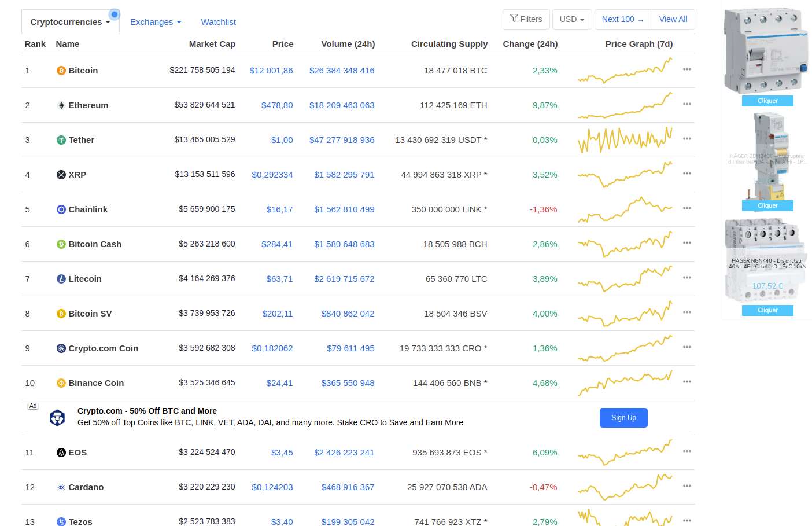The height and width of the screenshot is (526, 812).
Task: Open the more options menu for Bitcoin SV
Action: 687,312
